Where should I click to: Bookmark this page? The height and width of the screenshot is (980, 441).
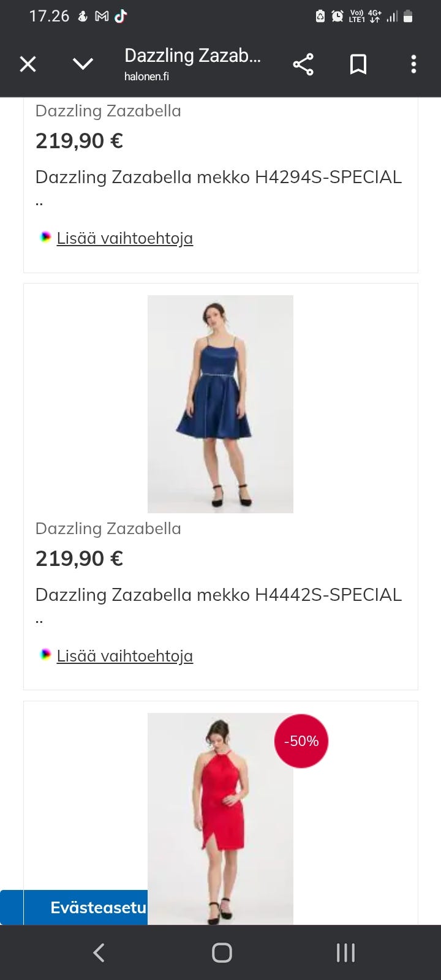pyautogui.click(x=358, y=64)
